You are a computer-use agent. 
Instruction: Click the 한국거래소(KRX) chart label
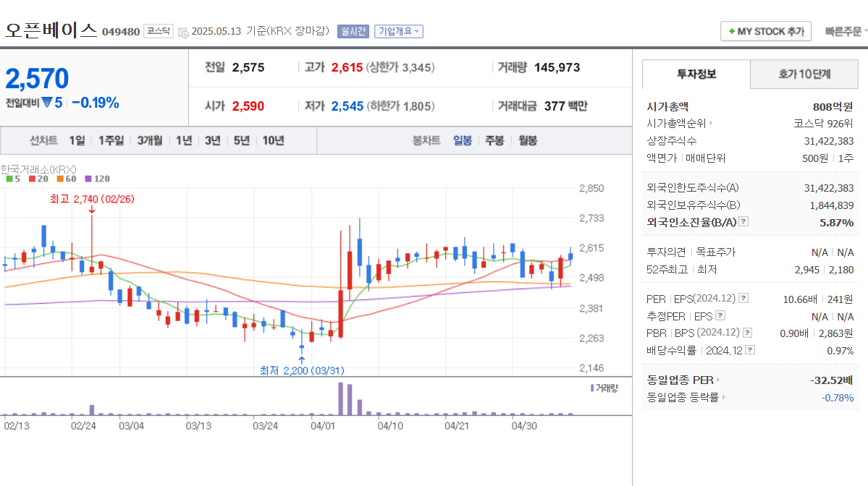point(38,169)
